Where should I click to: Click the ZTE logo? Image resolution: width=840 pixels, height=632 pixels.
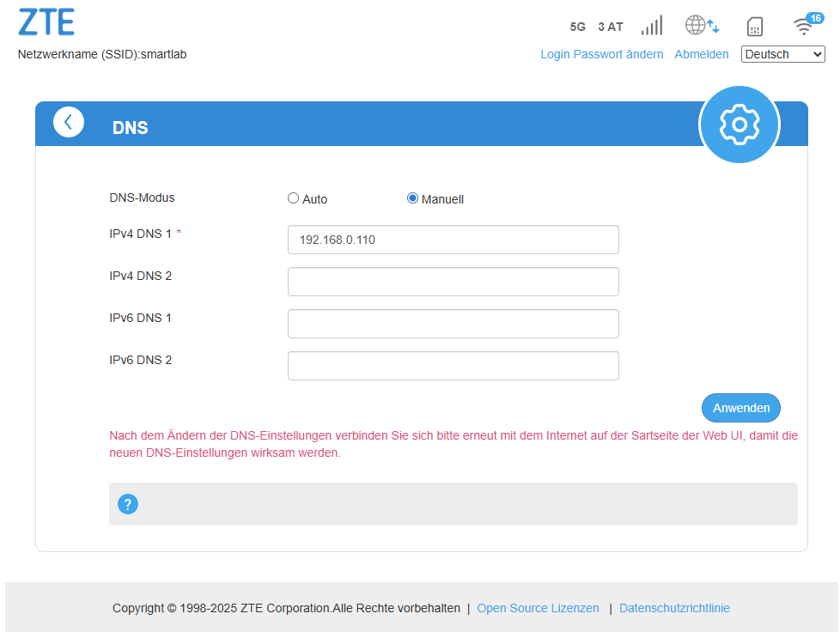tap(46, 22)
